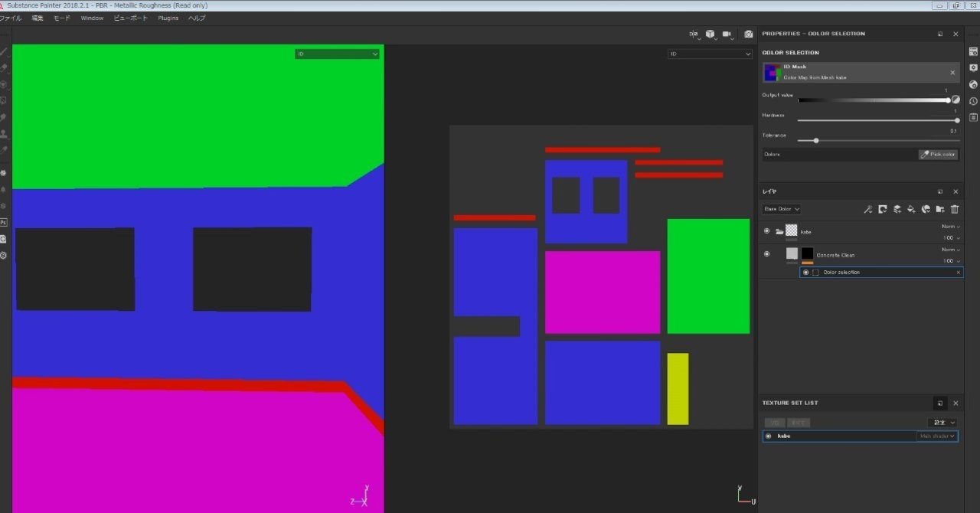Click the invert icon beside Output value slider
The width and height of the screenshot is (980, 513).
pos(955,100)
